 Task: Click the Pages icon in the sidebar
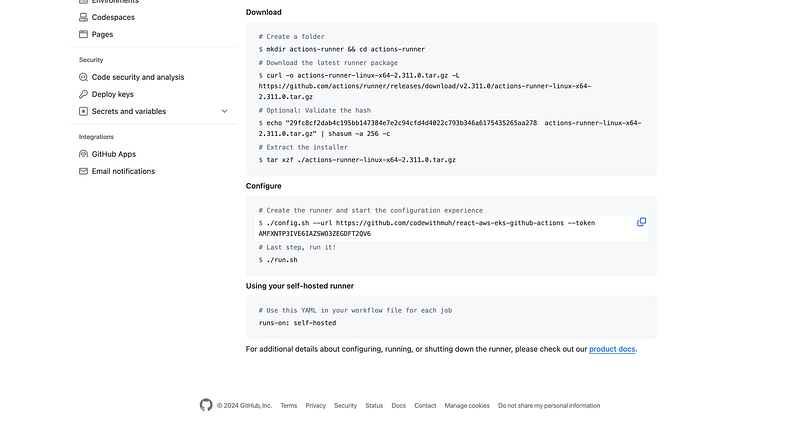pos(84,34)
